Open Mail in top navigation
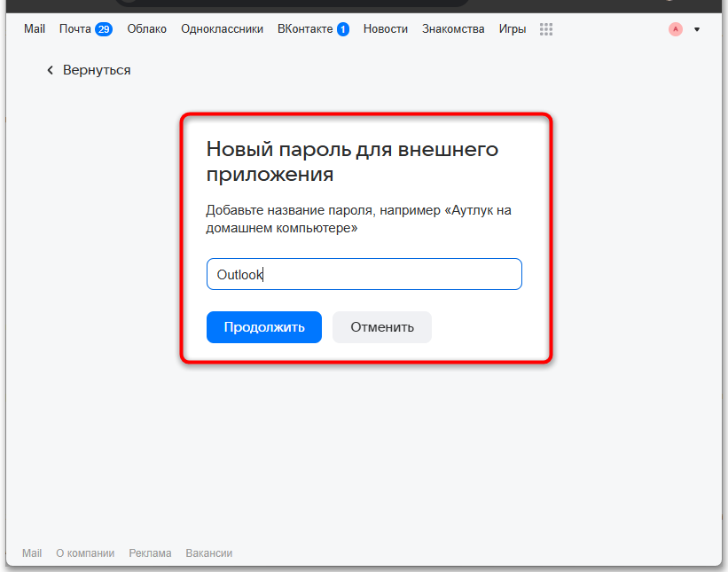Screen dimensions: 728x572 35,28
